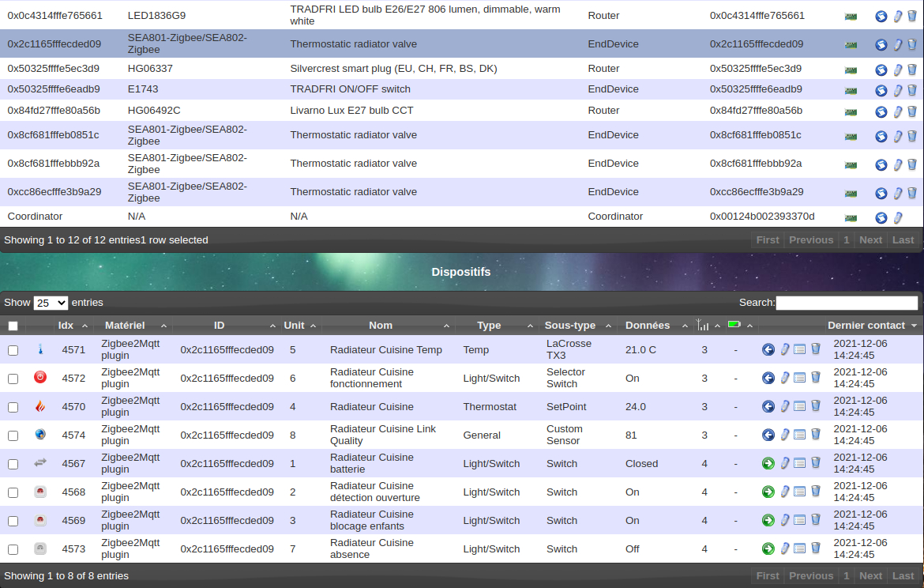The height and width of the screenshot is (588, 924).
Task: Click Last in Dispositifs table pagination
Action: coord(903,576)
